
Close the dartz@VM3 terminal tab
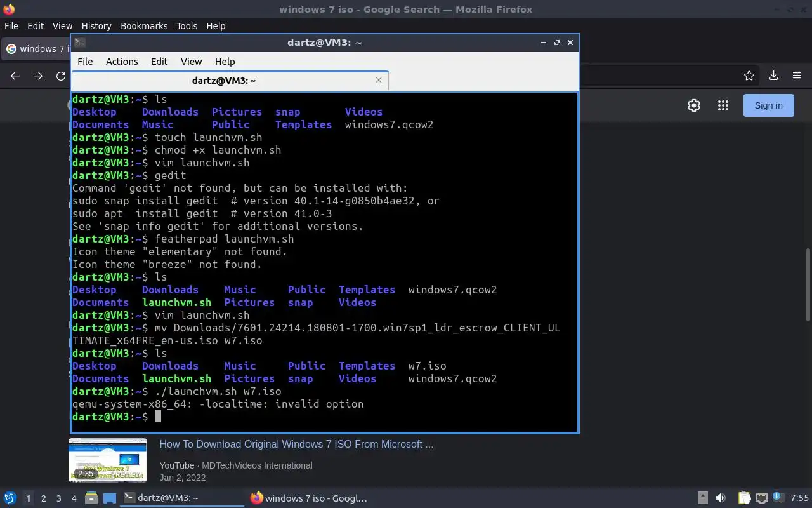[x=379, y=80]
